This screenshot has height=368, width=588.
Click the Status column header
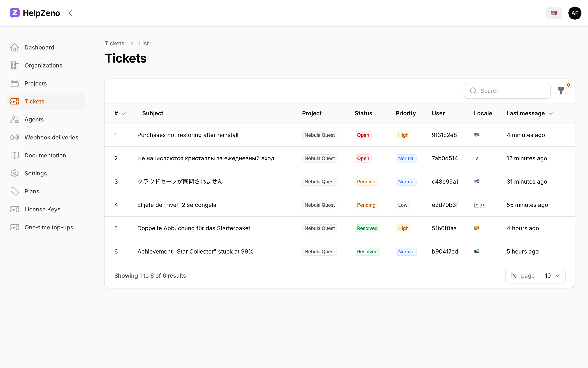(363, 113)
